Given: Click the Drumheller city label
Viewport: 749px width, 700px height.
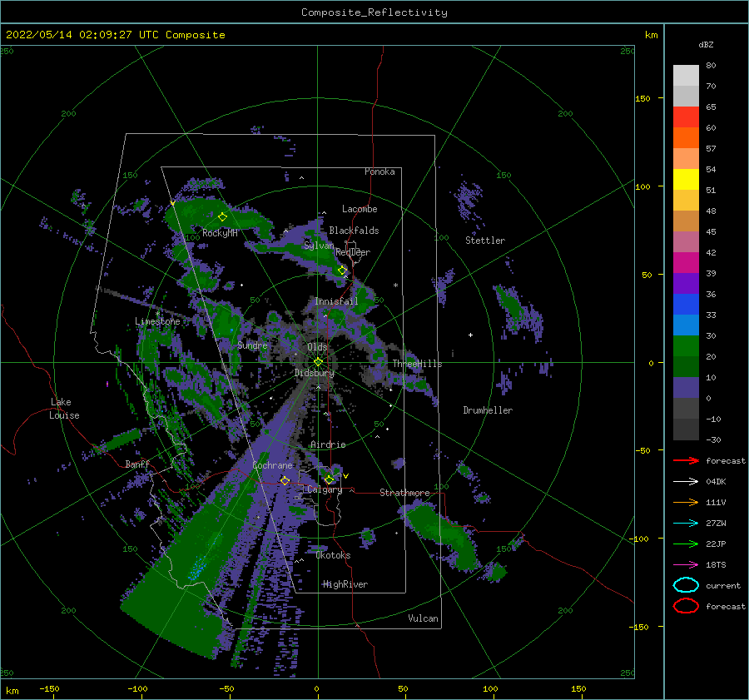Looking at the screenshot, I should [x=488, y=410].
